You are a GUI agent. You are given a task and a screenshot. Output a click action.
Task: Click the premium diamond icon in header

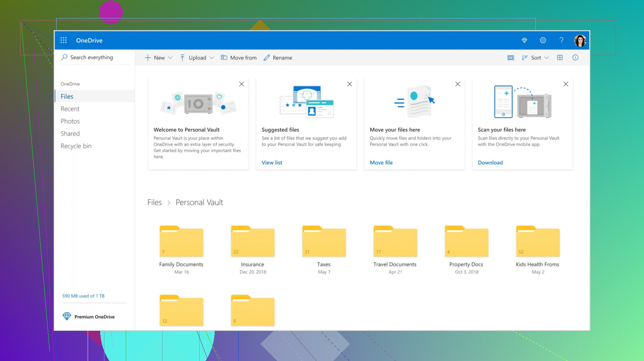point(524,40)
